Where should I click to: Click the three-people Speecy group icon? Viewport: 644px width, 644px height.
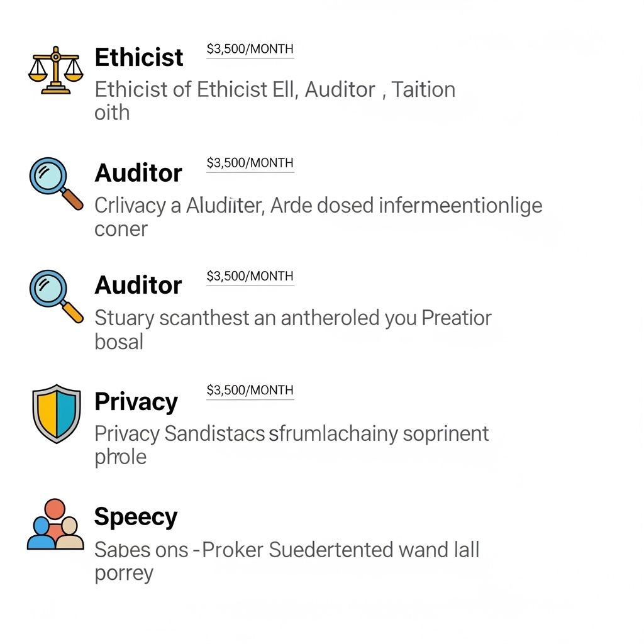(55, 525)
